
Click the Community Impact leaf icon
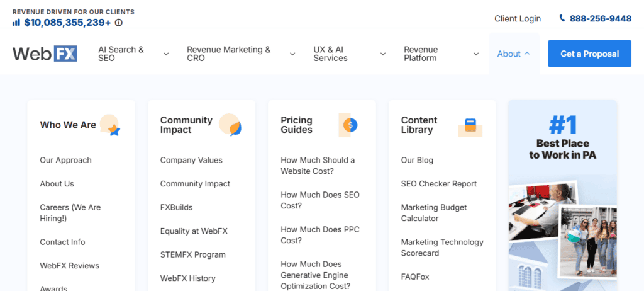[x=230, y=125]
